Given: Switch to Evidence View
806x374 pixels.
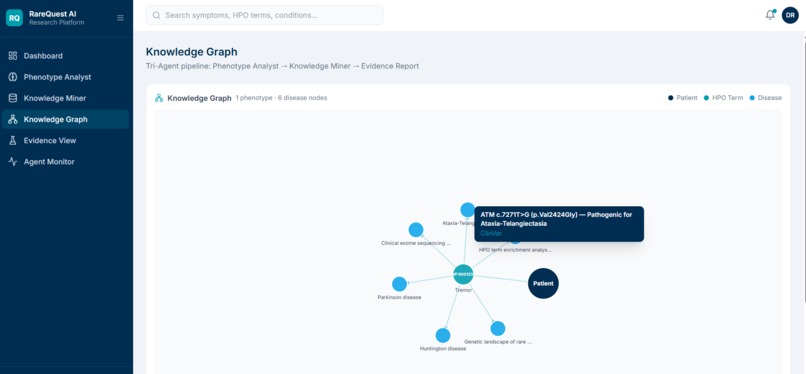Looking at the screenshot, I should click(x=65, y=140).
